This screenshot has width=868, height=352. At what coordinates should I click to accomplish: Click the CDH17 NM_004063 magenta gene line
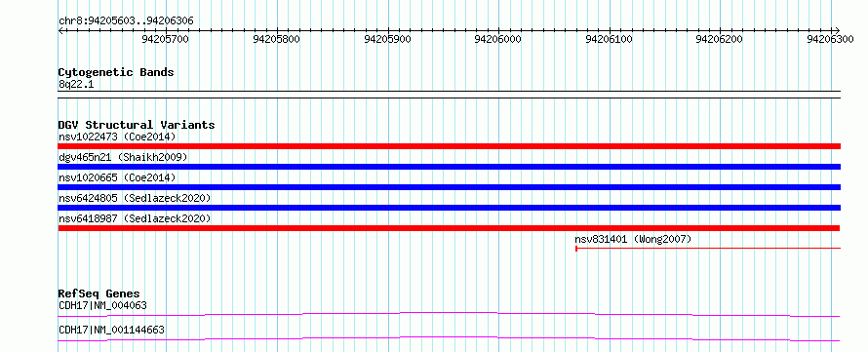(x=449, y=314)
